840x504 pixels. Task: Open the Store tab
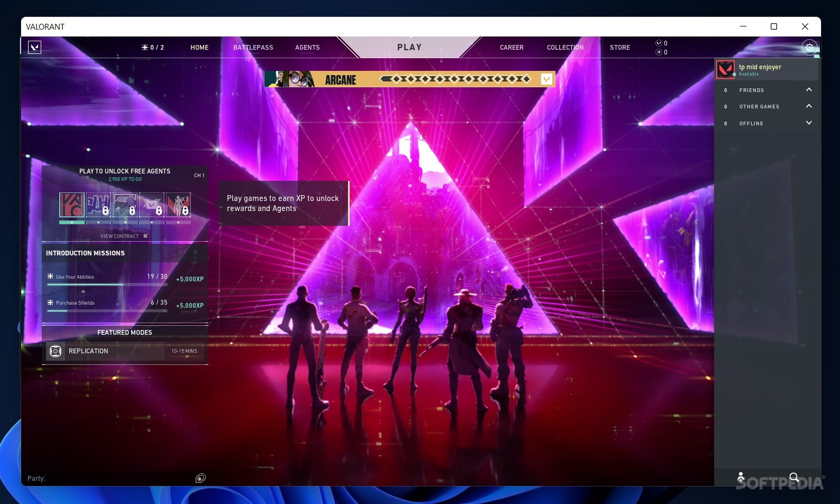click(x=620, y=48)
